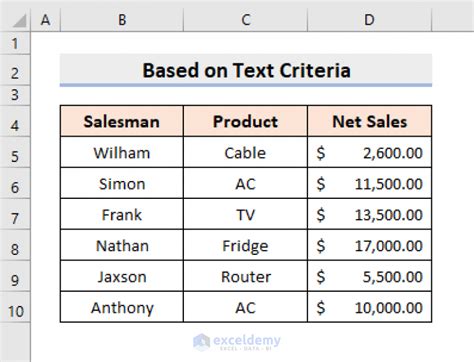
Task: Click the Salesman header cell
Action: [x=122, y=121]
